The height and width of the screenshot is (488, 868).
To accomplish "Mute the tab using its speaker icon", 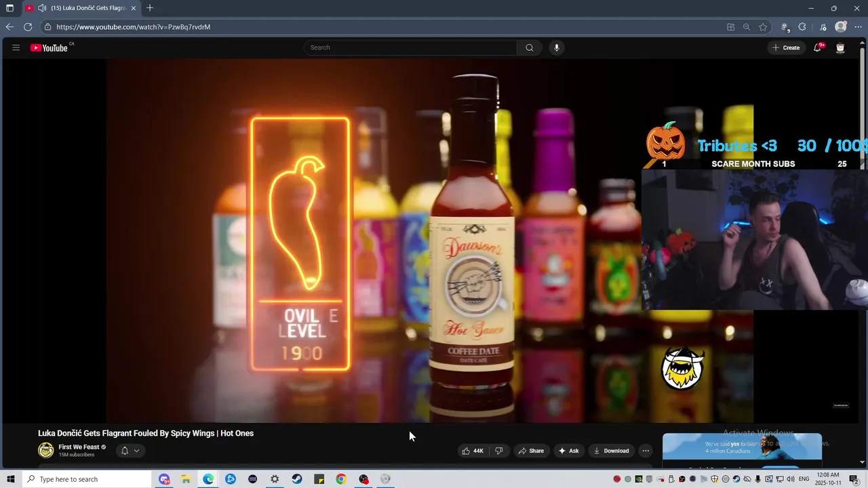I will pos(42,8).
